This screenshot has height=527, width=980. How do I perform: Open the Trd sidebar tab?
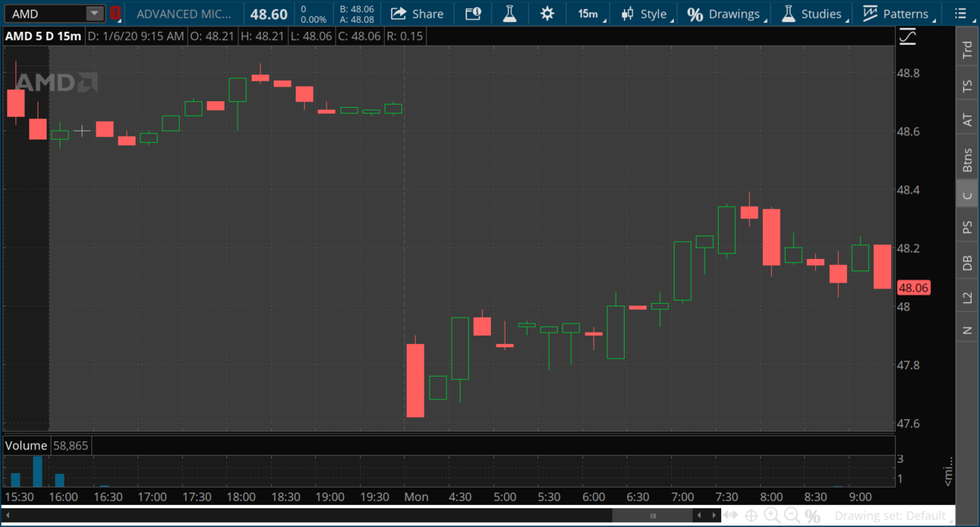(967, 48)
